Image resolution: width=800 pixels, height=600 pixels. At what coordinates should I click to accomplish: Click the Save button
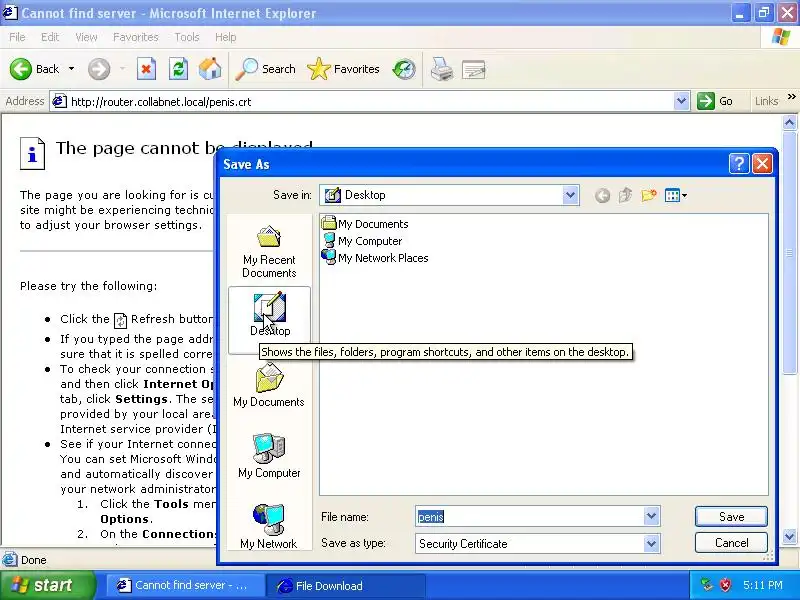click(x=731, y=516)
